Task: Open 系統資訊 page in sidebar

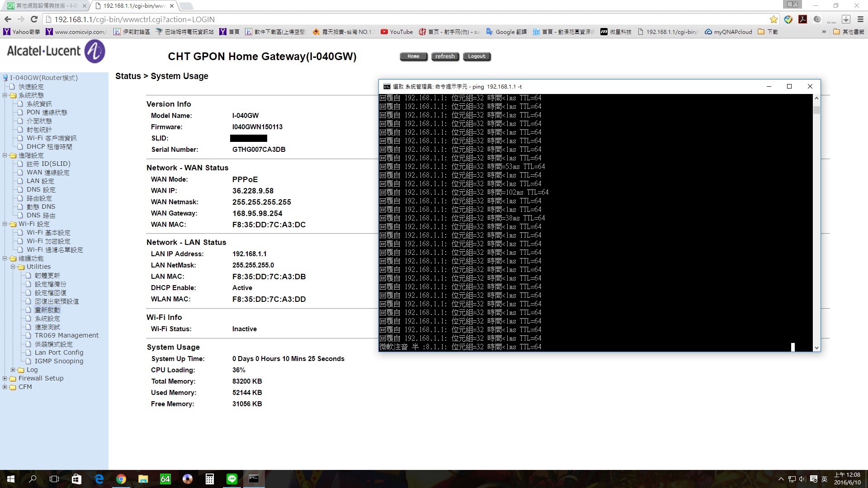Action: tap(39, 104)
